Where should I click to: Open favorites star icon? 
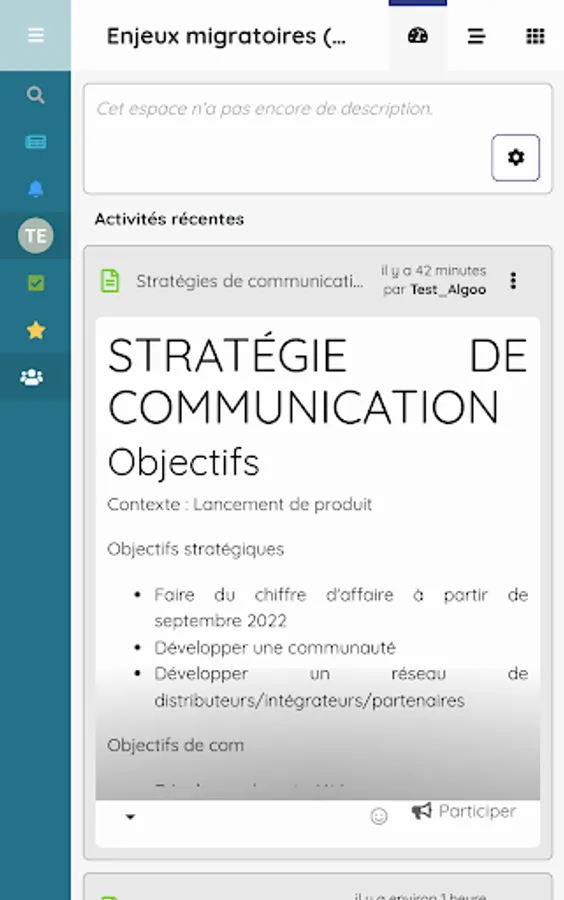(36, 330)
